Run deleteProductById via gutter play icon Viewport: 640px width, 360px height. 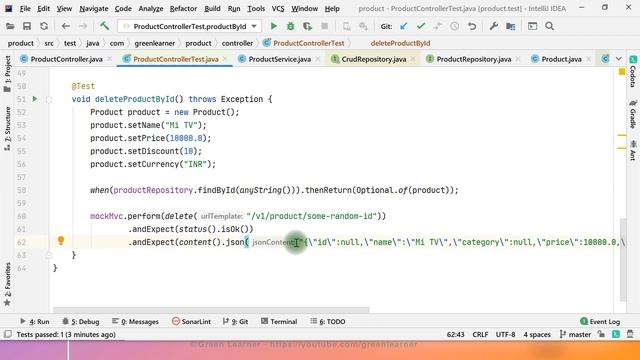pos(35,99)
